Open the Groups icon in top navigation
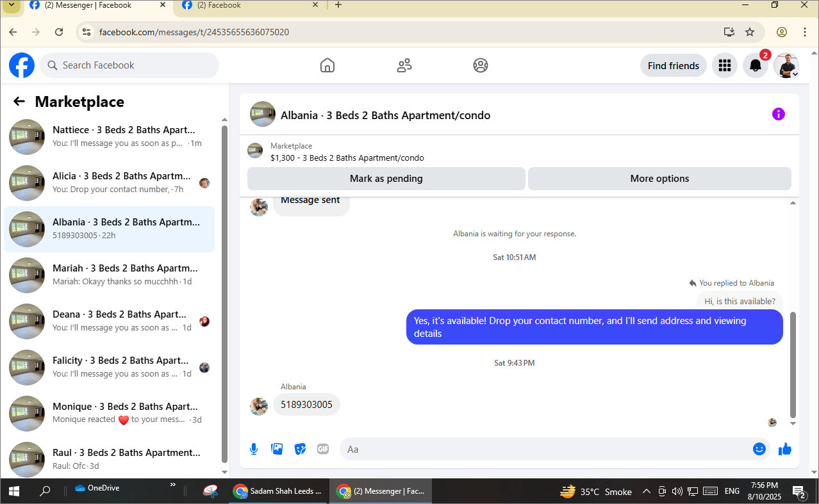Image resolution: width=819 pixels, height=504 pixels. coord(481,65)
